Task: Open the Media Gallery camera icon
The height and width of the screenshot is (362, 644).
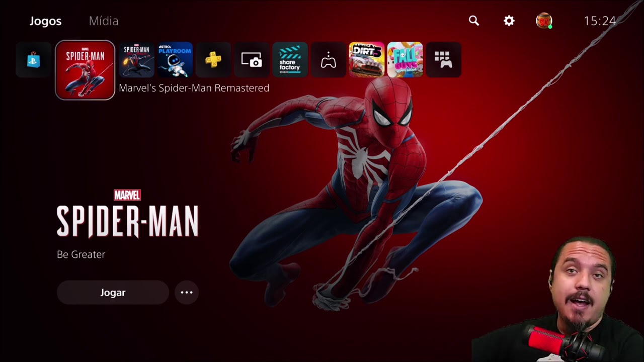Action: click(x=252, y=60)
